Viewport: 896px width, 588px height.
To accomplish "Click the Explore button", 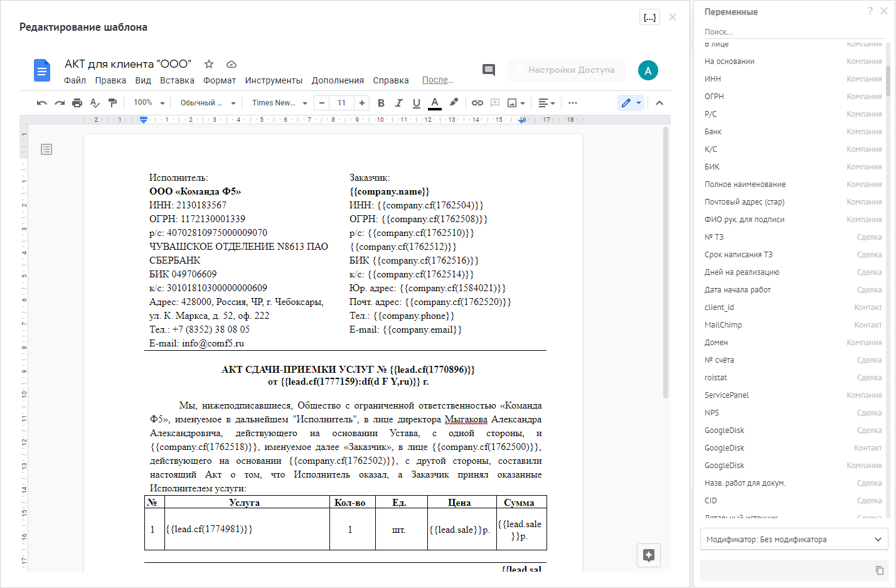I will point(649,555).
